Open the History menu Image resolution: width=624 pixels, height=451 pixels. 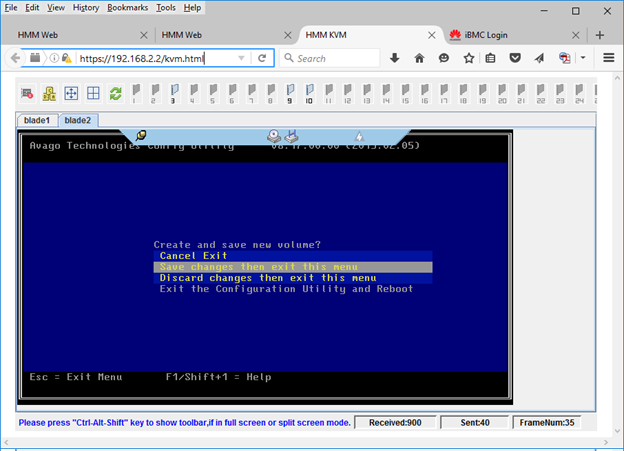pos(86,8)
